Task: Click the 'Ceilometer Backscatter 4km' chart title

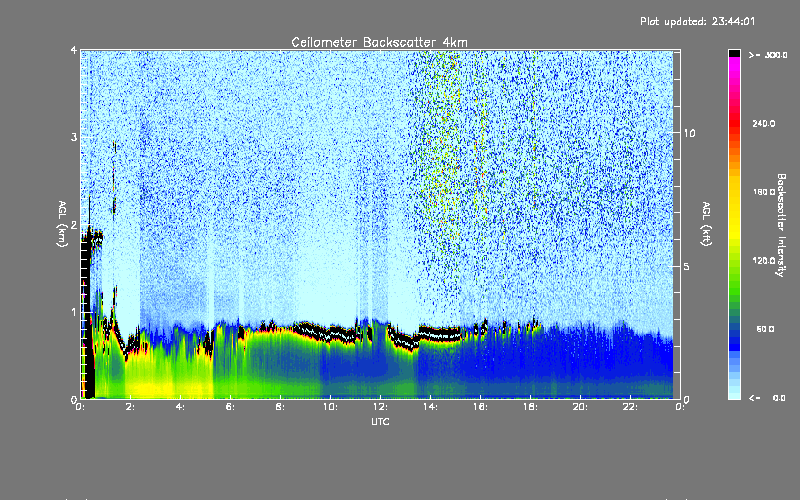Action: (379, 42)
